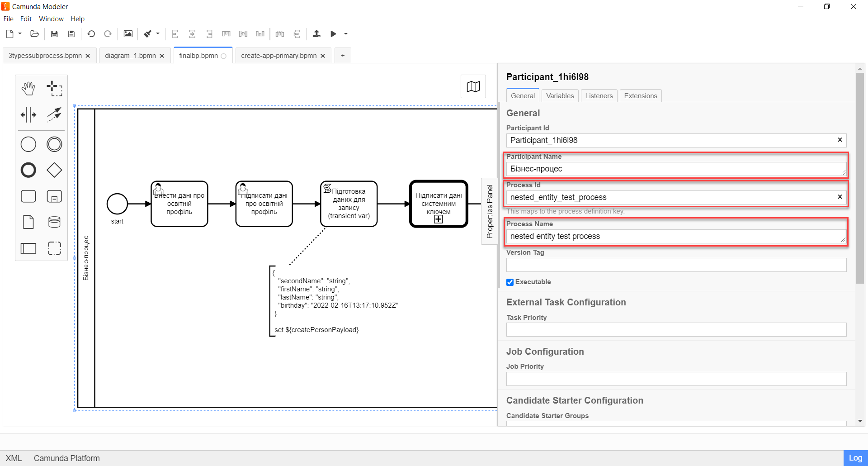
Task: Distribute elements vertically
Action: [x=297, y=34]
